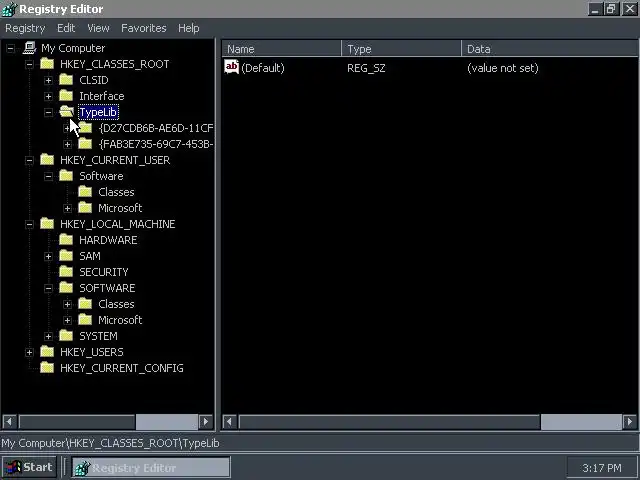This screenshot has height=480, width=640.
Task: Open the Favorites menu
Action: click(144, 28)
